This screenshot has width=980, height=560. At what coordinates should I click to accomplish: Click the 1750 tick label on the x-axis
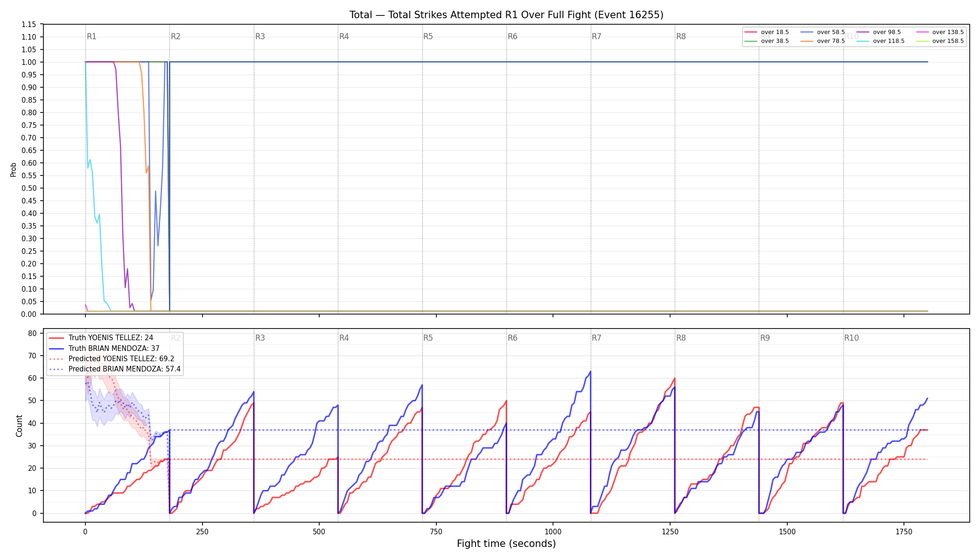[x=904, y=532]
